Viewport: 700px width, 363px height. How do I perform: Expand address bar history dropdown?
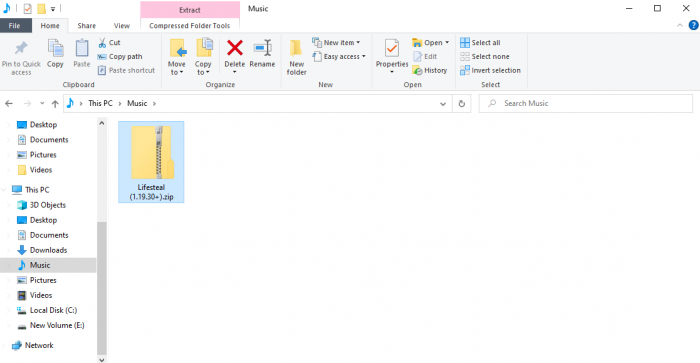tap(443, 104)
